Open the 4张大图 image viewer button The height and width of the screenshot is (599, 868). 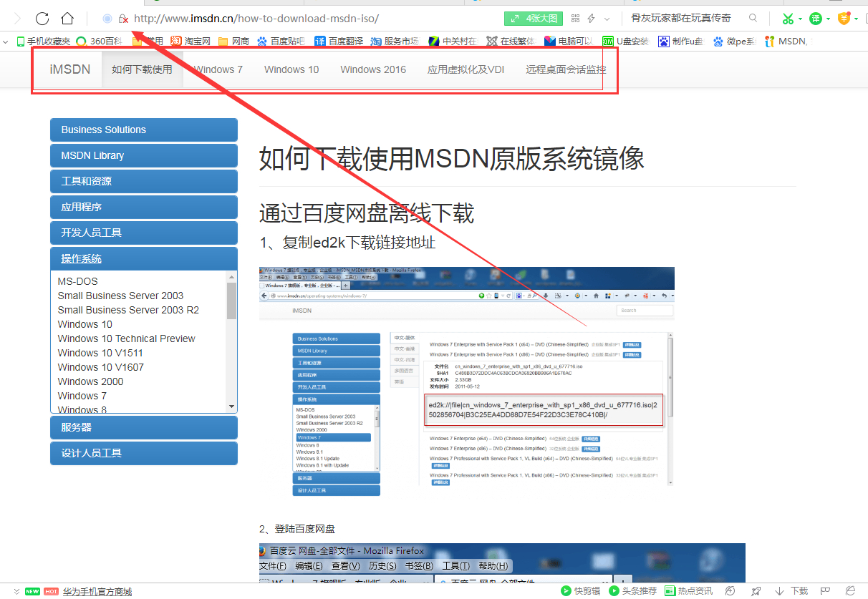point(533,19)
